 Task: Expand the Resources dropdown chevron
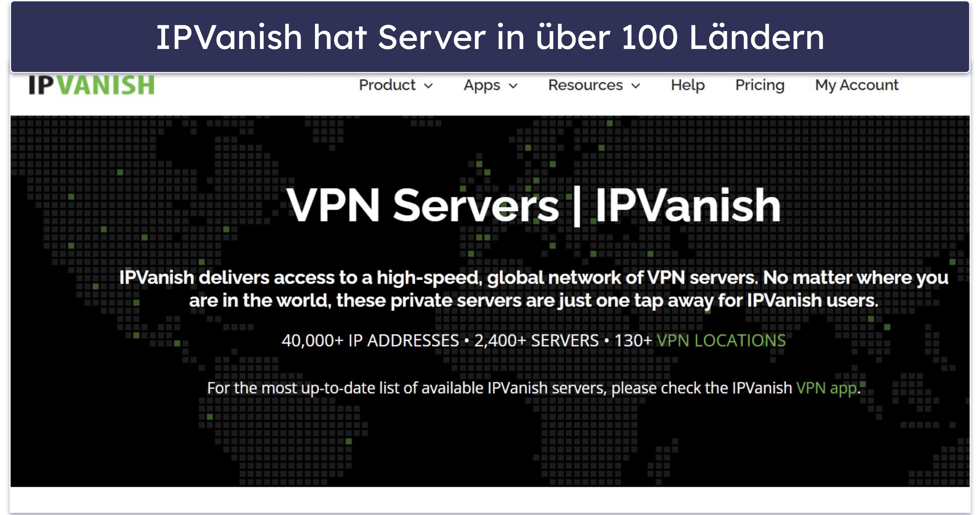tap(636, 86)
